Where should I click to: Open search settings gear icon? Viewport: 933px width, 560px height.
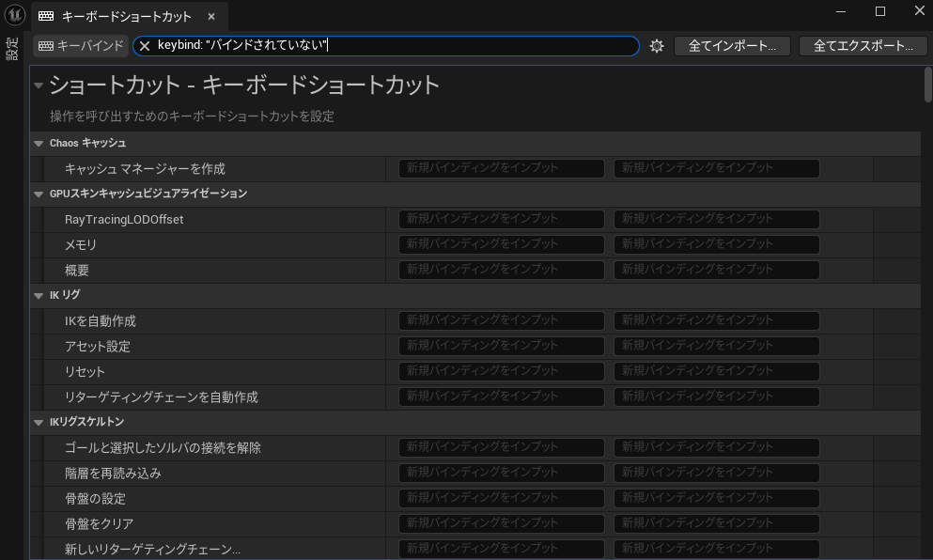pos(657,46)
